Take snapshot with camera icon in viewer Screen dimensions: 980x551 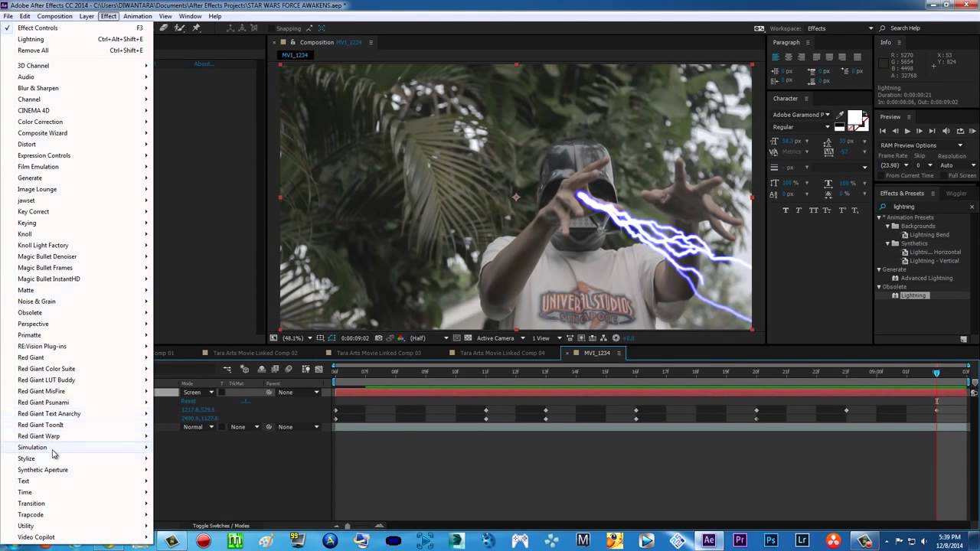(x=379, y=338)
